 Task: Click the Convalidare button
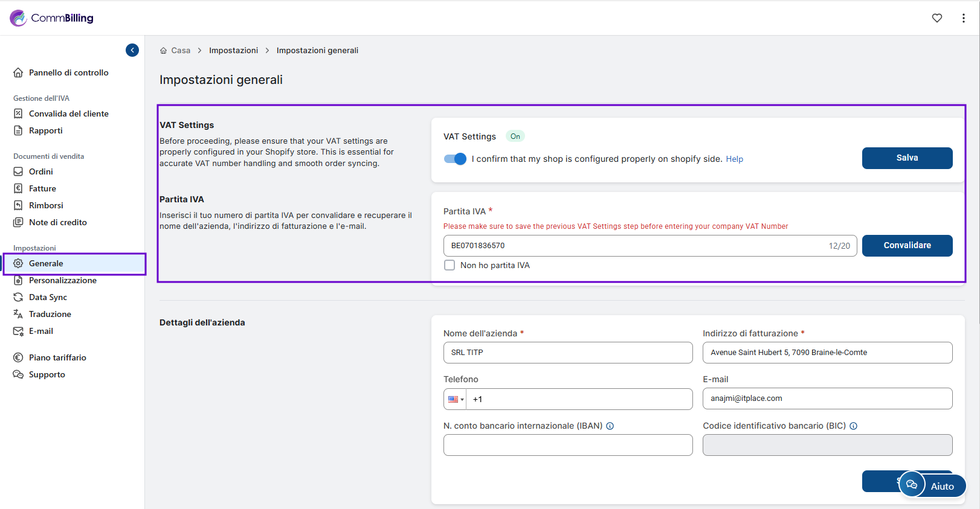[907, 246]
